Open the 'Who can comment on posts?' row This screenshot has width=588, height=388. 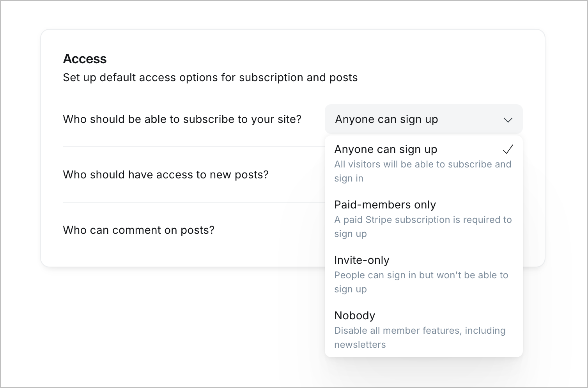(x=138, y=230)
